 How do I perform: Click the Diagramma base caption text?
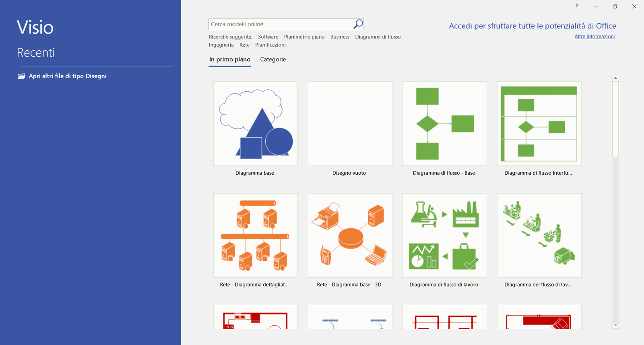[255, 173]
